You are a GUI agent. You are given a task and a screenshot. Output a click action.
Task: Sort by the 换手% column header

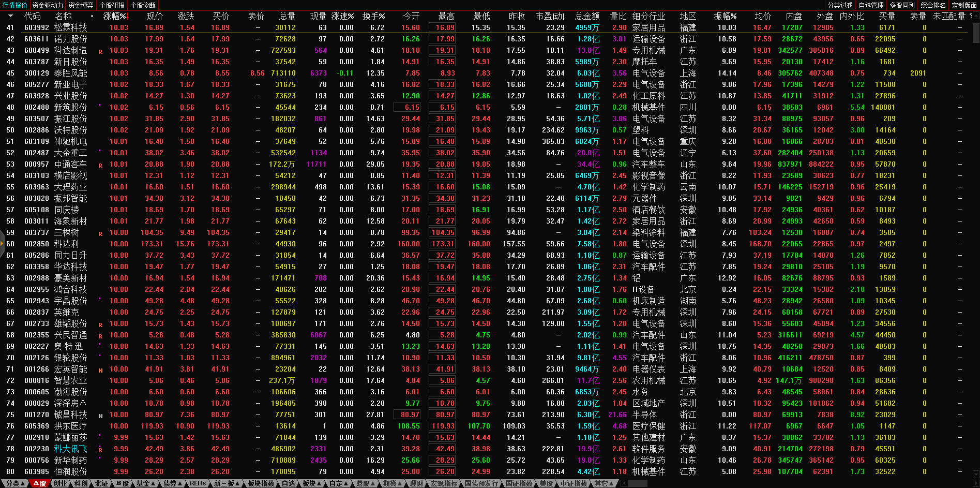tap(373, 16)
